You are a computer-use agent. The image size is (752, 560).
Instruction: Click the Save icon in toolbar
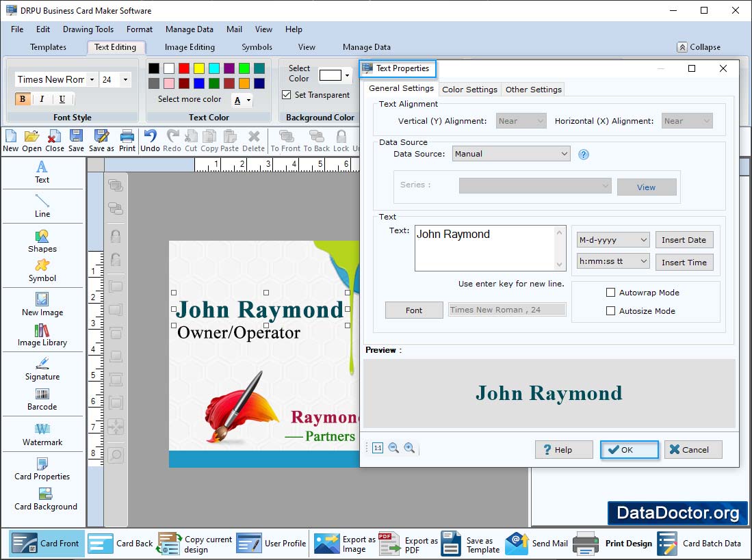tap(76, 141)
